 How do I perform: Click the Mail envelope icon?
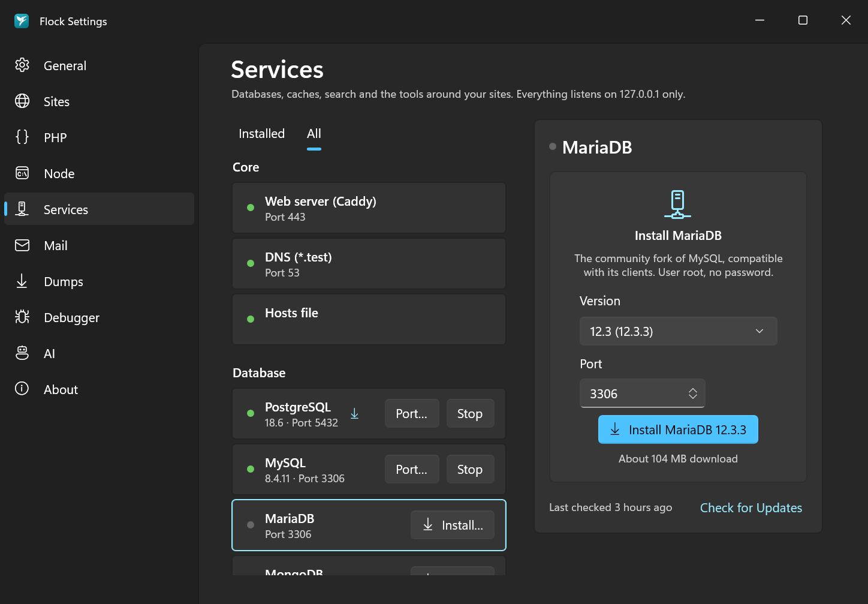[x=22, y=245]
